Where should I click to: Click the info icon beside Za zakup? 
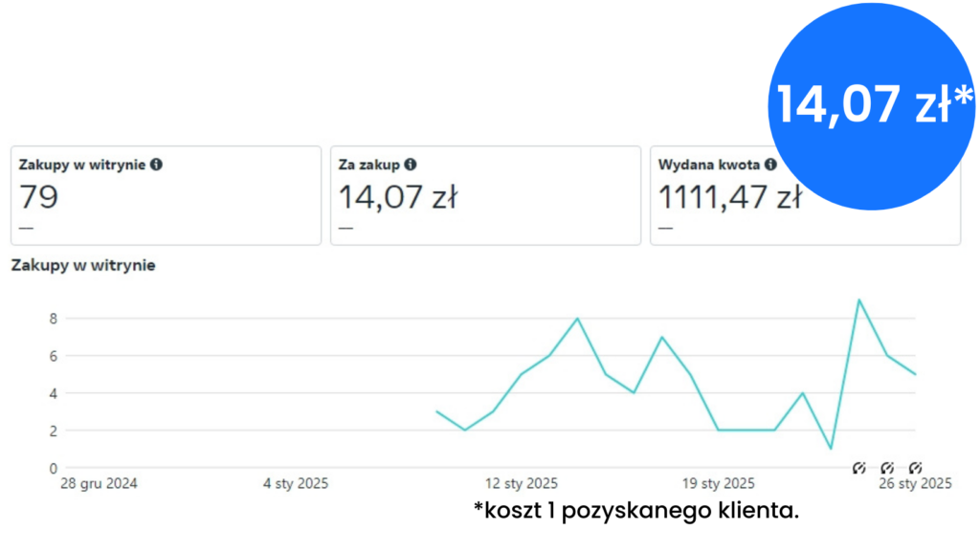tap(411, 165)
